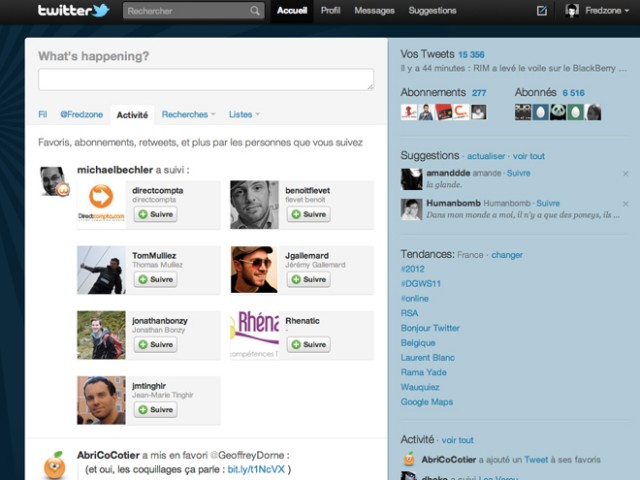Open Google Maps trending topic
The image size is (640, 480).
[x=427, y=402]
